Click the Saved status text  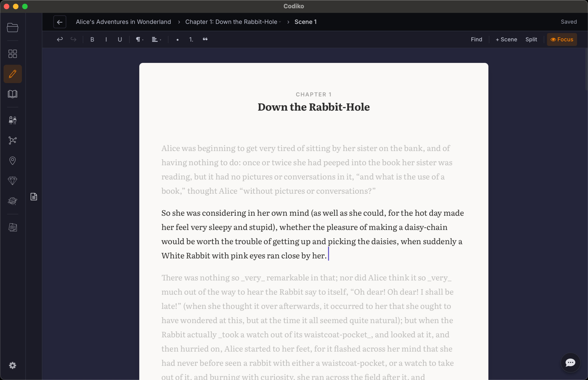[569, 22]
